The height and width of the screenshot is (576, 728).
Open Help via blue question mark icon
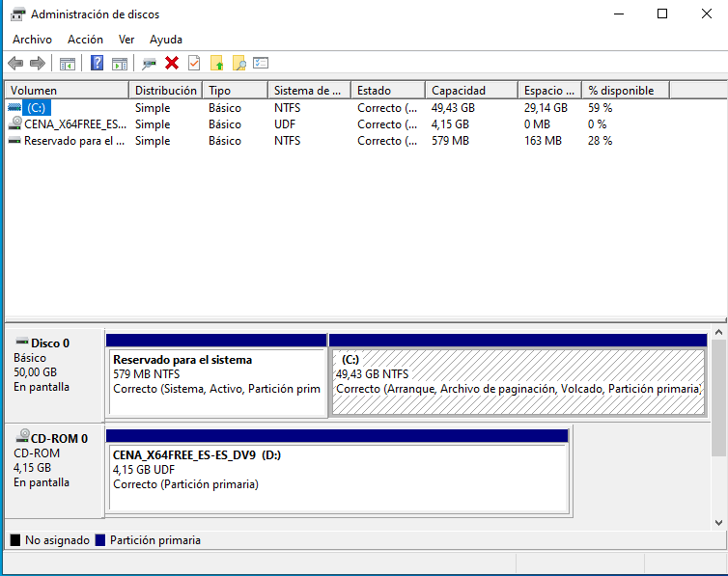(97, 64)
